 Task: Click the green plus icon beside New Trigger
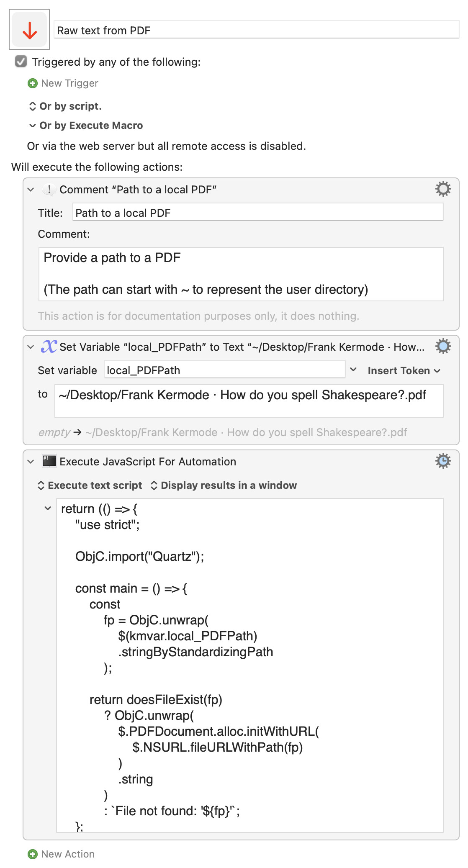(x=32, y=83)
